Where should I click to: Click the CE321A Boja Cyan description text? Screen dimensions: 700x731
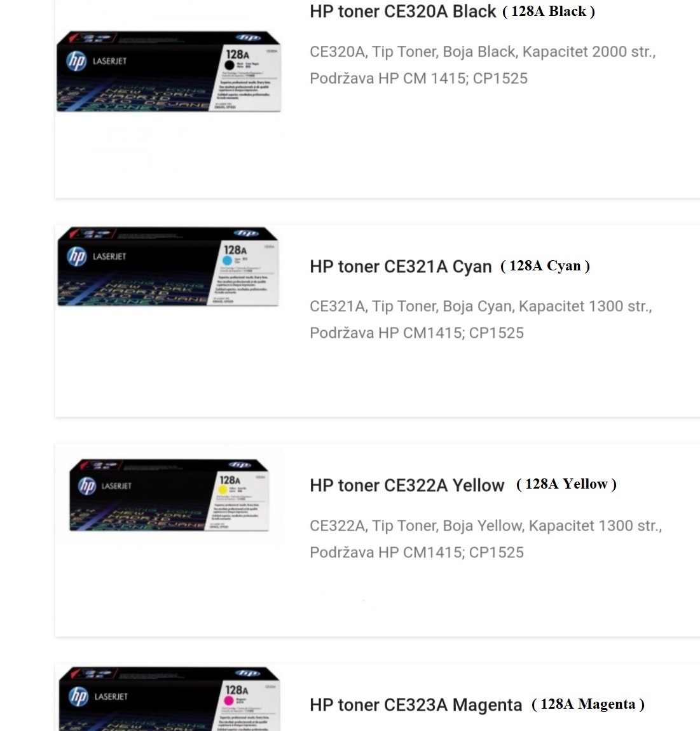click(481, 319)
